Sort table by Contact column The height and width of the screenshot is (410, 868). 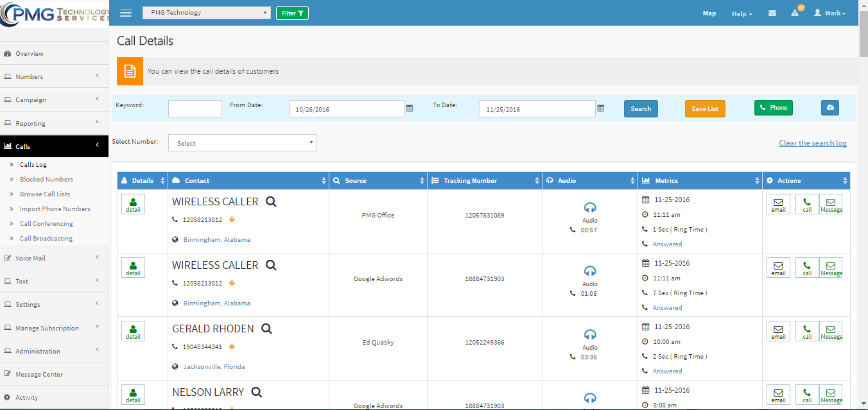coord(248,181)
